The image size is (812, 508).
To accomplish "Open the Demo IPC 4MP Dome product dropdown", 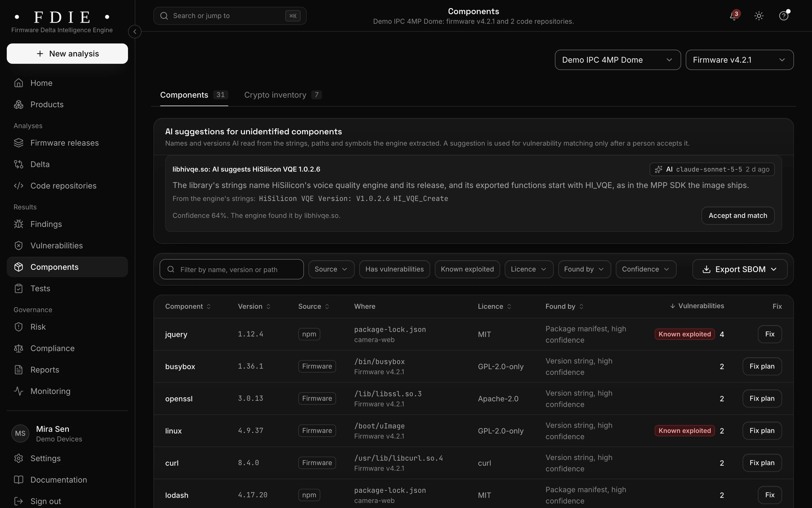I will (618, 60).
